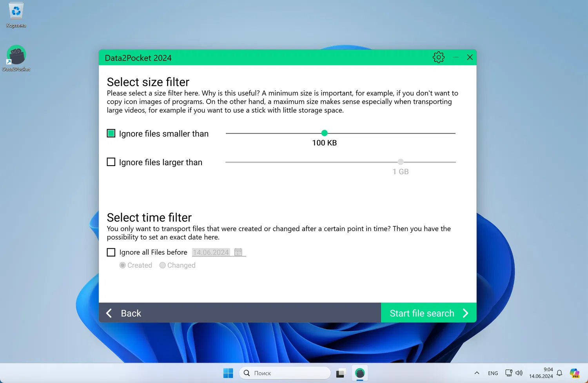Open volume control in tray
The width and height of the screenshot is (588, 383).
(519, 373)
